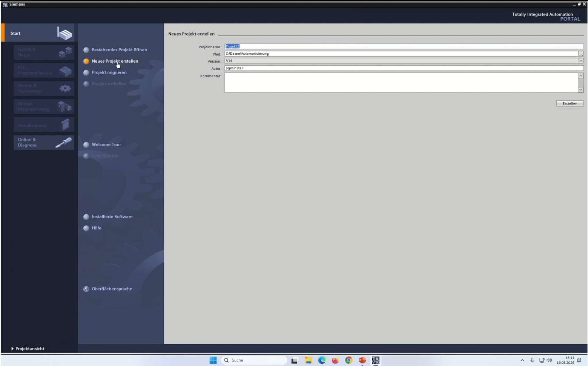The image size is (588, 366).
Task: Click the Erstellen button
Action: [x=570, y=103]
